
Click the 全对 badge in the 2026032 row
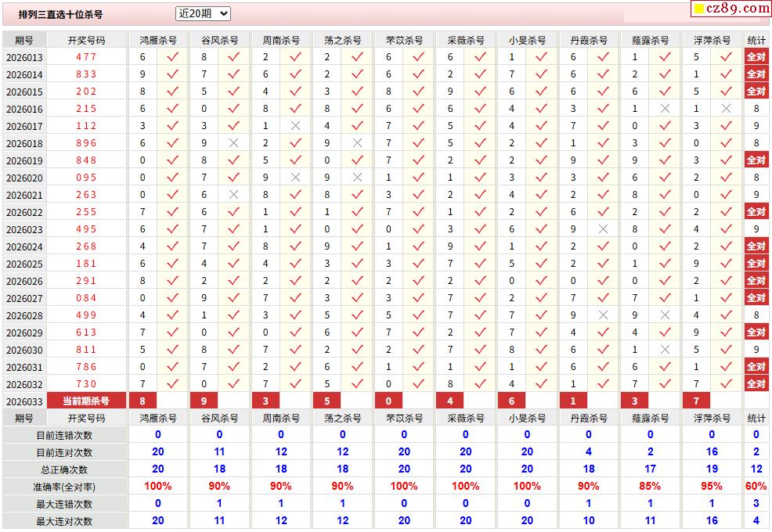[756, 384]
